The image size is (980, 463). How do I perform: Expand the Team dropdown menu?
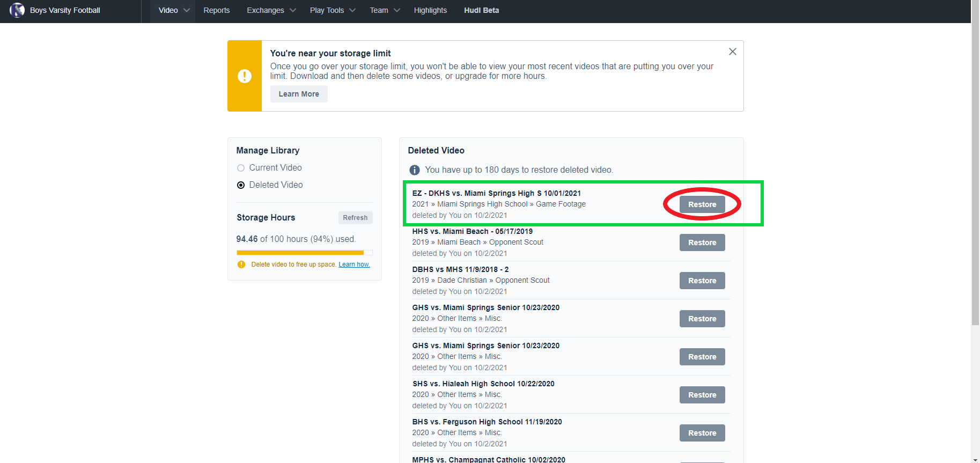point(385,10)
